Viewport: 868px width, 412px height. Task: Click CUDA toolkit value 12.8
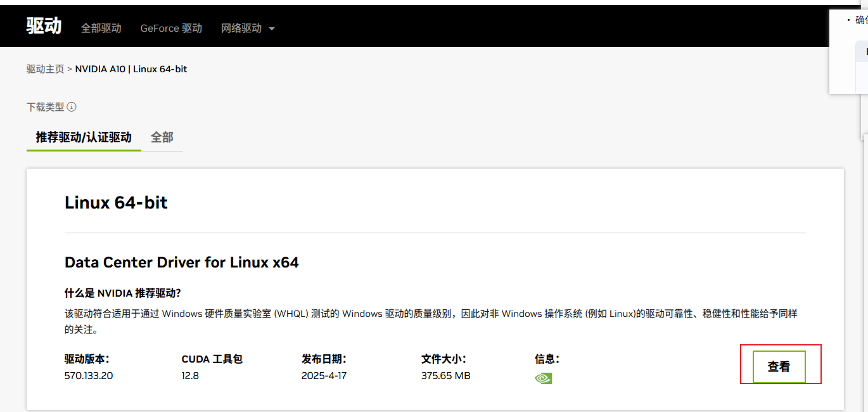[190, 375]
